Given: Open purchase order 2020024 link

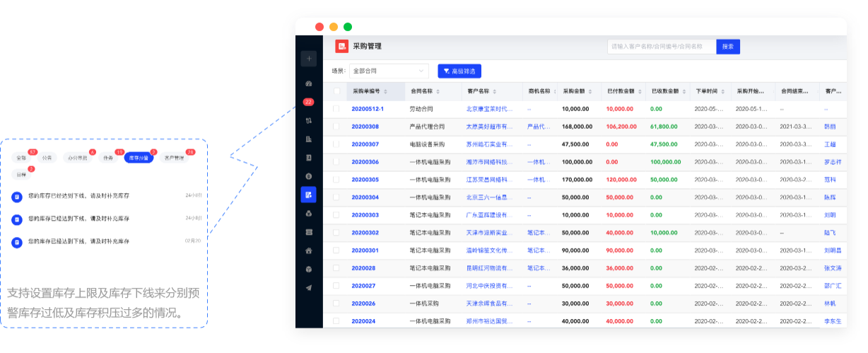Looking at the screenshot, I should 364,321.
